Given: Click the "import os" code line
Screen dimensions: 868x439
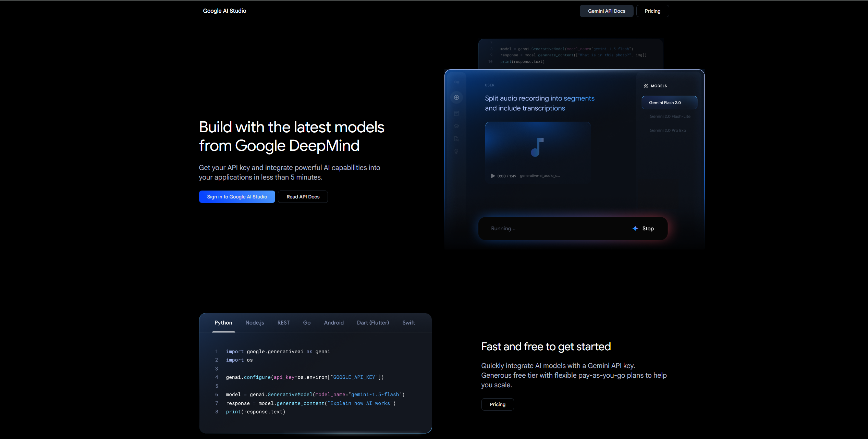Looking at the screenshot, I should coord(239,360).
